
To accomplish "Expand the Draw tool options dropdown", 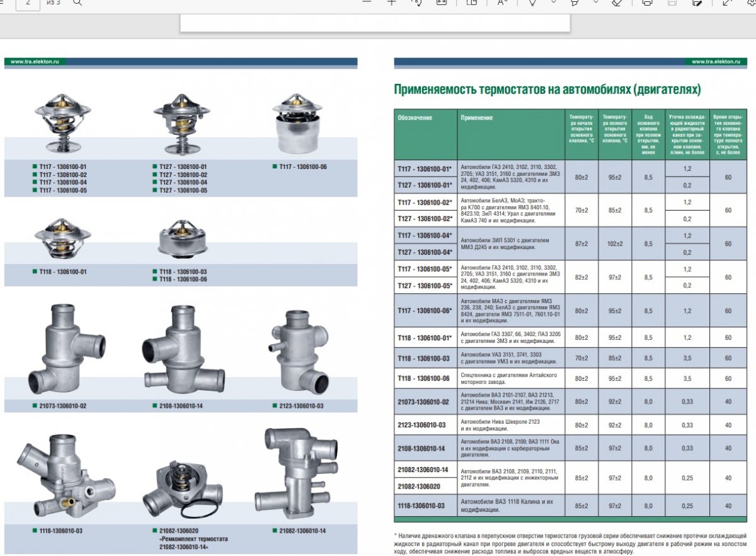I will click(553, 3).
